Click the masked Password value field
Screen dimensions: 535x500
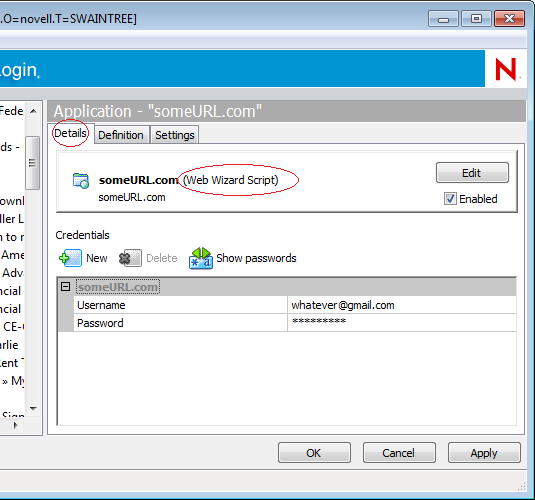pos(402,323)
